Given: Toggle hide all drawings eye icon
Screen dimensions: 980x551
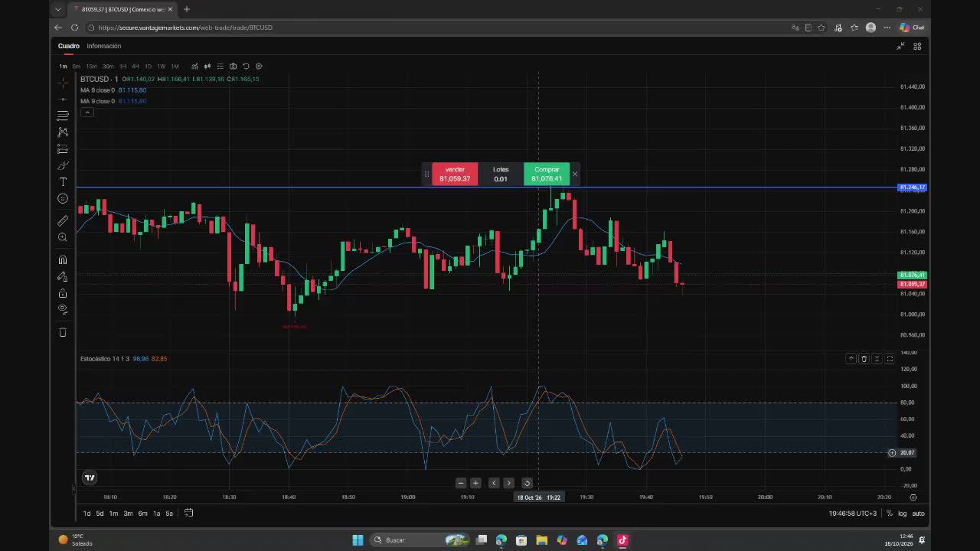Looking at the screenshot, I should [x=63, y=310].
